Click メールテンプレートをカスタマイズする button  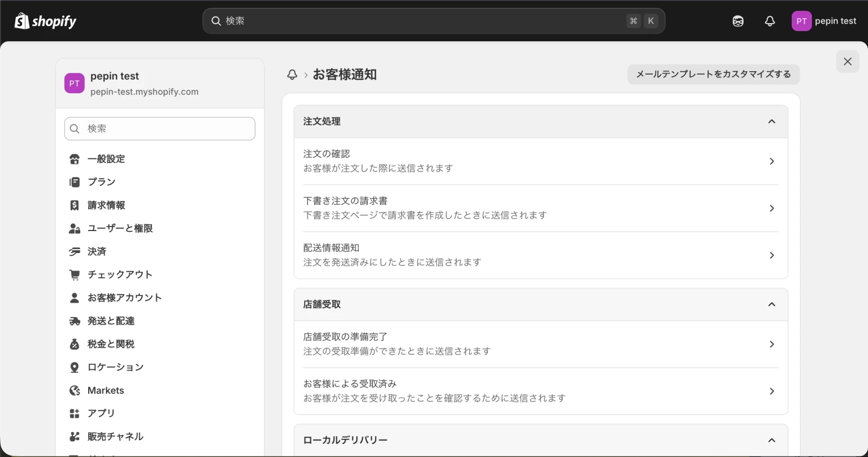coord(713,74)
